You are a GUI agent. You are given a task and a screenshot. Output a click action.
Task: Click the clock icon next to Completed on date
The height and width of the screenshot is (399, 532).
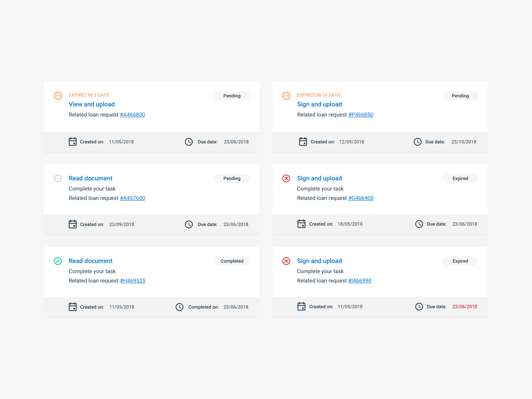(180, 307)
